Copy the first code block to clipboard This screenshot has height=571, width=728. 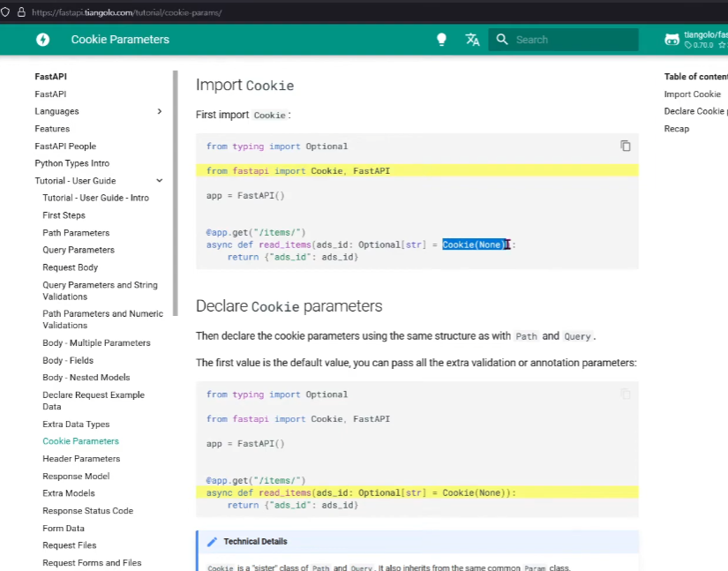coord(626,146)
